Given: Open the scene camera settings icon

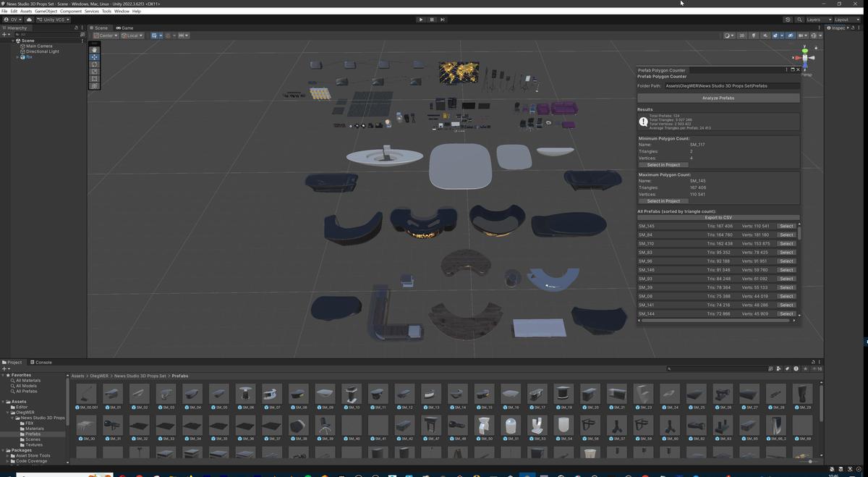Looking at the screenshot, I should click(803, 35).
